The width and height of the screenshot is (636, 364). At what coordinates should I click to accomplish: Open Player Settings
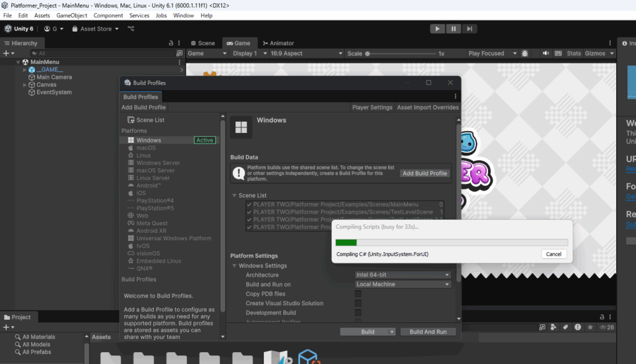coord(372,107)
